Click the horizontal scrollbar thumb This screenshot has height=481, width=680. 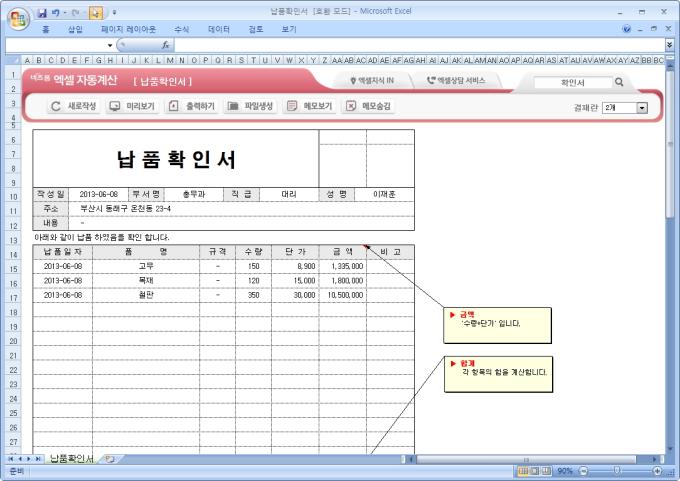[x=526, y=459]
